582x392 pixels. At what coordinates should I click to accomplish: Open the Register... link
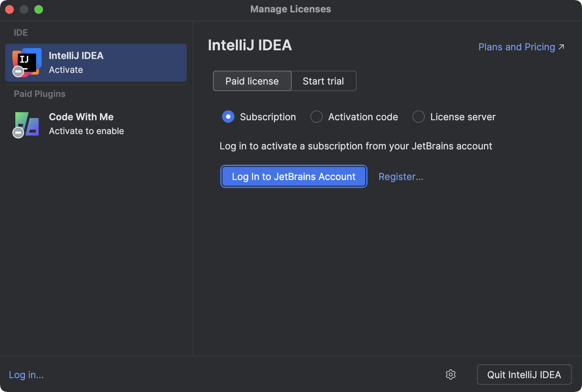pos(401,177)
